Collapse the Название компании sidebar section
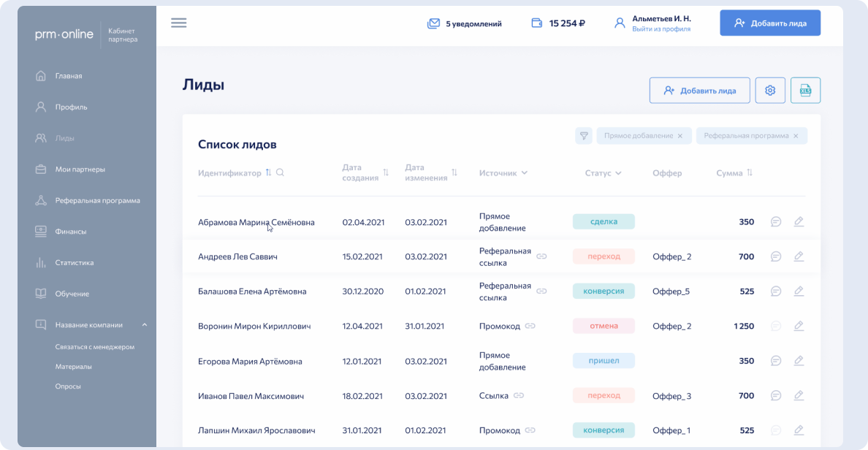Image resolution: width=868 pixels, height=450 pixels. coord(144,324)
